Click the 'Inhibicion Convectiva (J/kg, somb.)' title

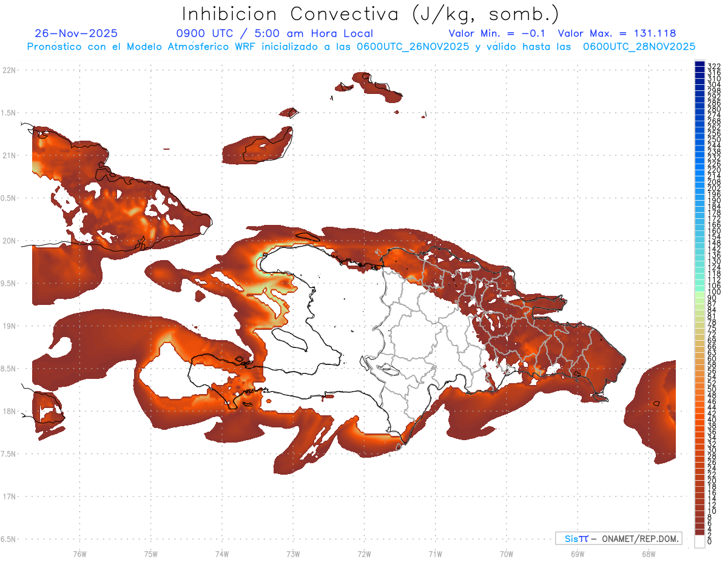[371, 14]
